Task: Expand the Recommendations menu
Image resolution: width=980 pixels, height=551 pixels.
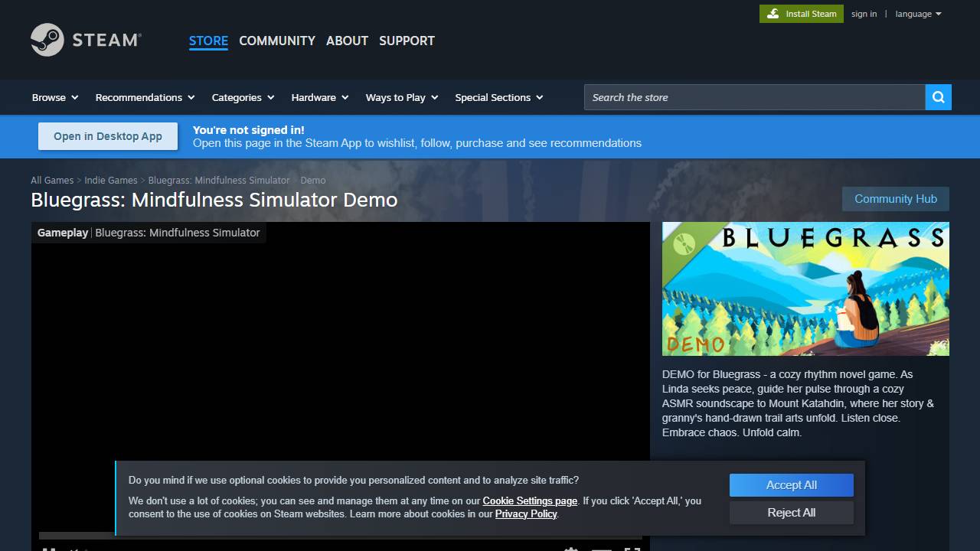Action: 145,97
